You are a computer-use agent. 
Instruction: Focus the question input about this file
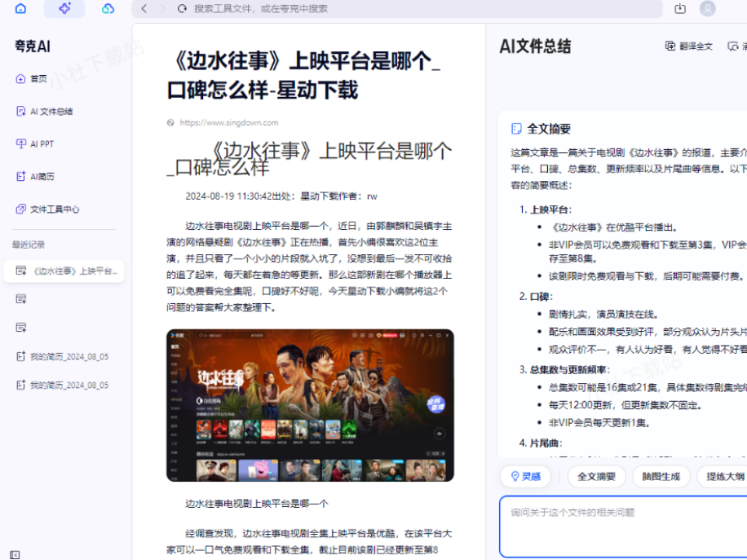(623, 527)
